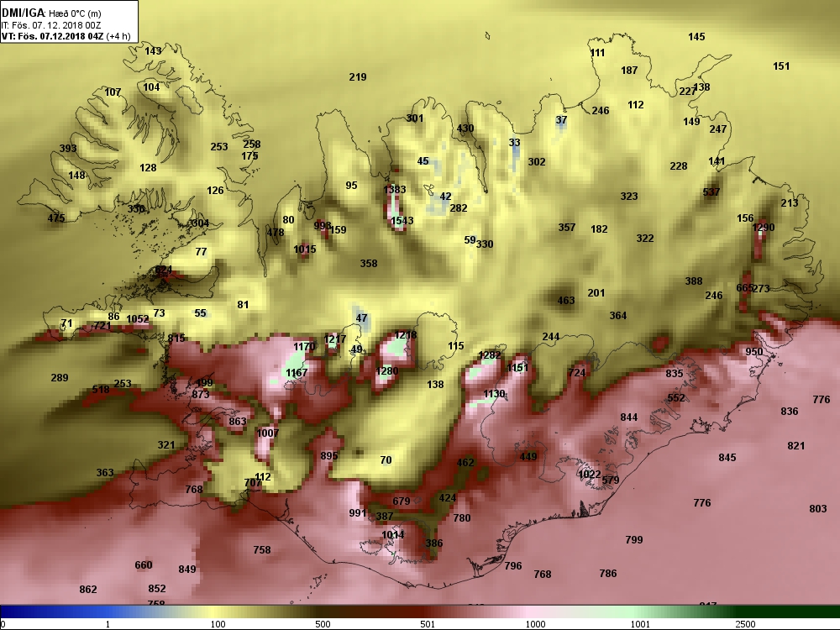Click the 115 value on the map
840x630 pixels.
[456, 346]
